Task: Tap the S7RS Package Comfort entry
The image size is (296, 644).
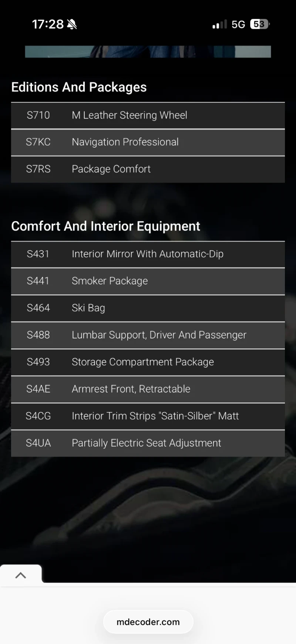Action: pyautogui.click(x=148, y=169)
